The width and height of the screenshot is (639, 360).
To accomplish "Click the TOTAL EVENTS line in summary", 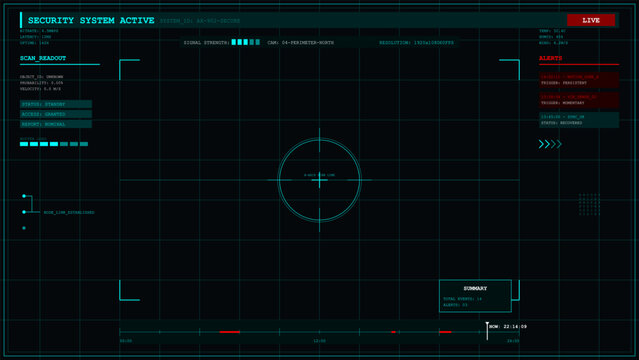I will [463, 299].
